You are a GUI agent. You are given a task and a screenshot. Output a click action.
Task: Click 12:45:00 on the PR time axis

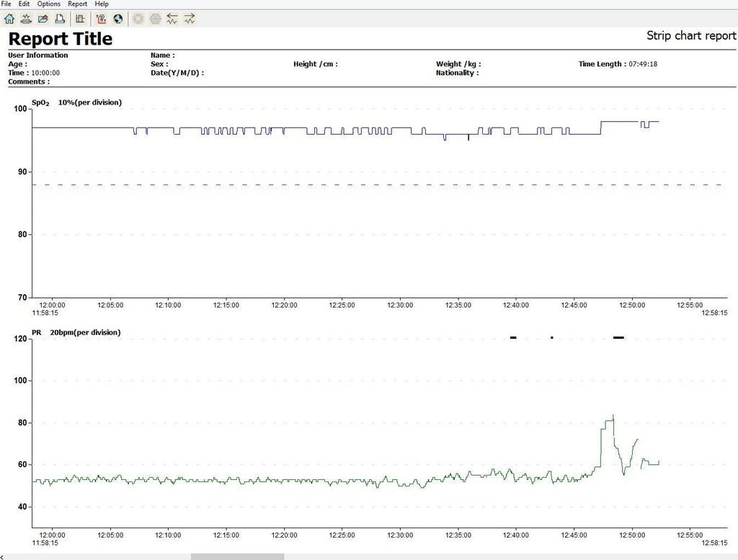[x=574, y=535]
